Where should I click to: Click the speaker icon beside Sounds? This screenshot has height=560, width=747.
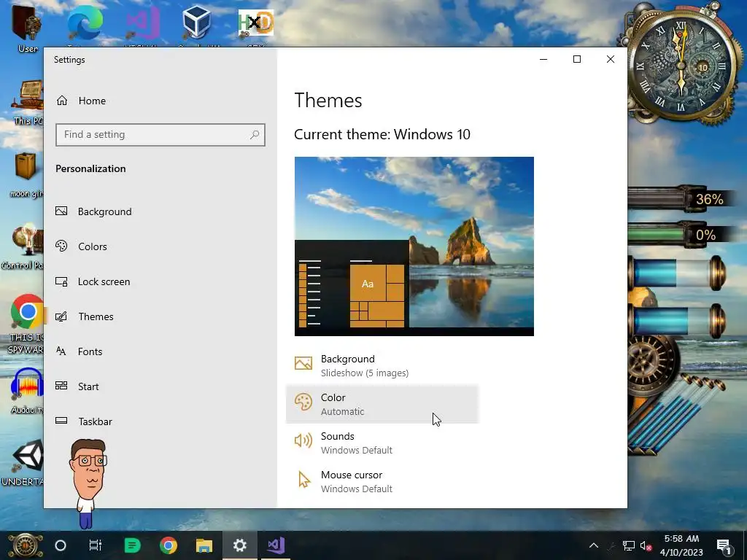pyautogui.click(x=303, y=440)
